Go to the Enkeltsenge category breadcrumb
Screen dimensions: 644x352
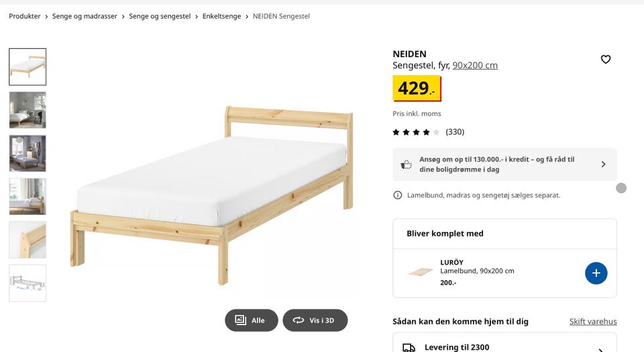pyautogui.click(x=221, y=16)
